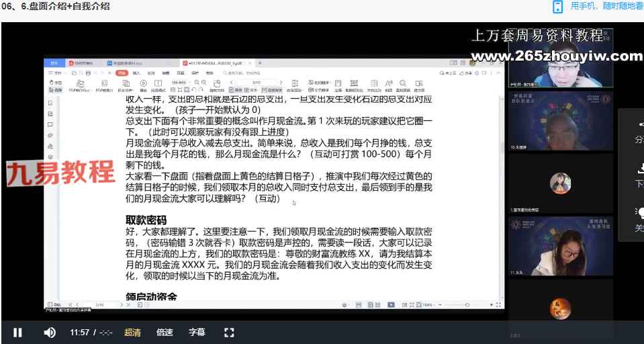Go to previous page arrow in PDF toolbar
The width and height of the screenshot is (644, 344).
point(230,83)
